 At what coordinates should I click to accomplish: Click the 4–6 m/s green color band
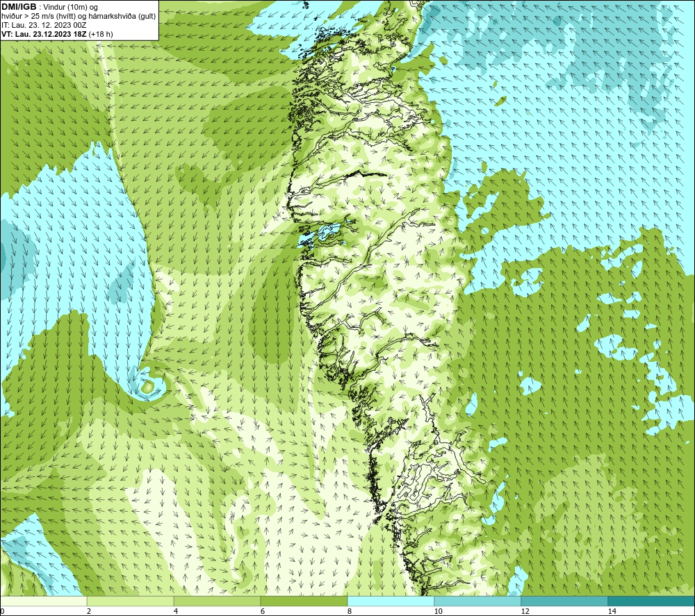click(x=217, y=601)
